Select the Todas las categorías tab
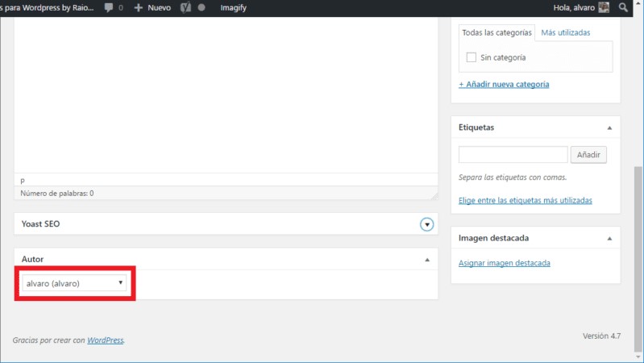The image size is (644, 363). tap(497, 32)
